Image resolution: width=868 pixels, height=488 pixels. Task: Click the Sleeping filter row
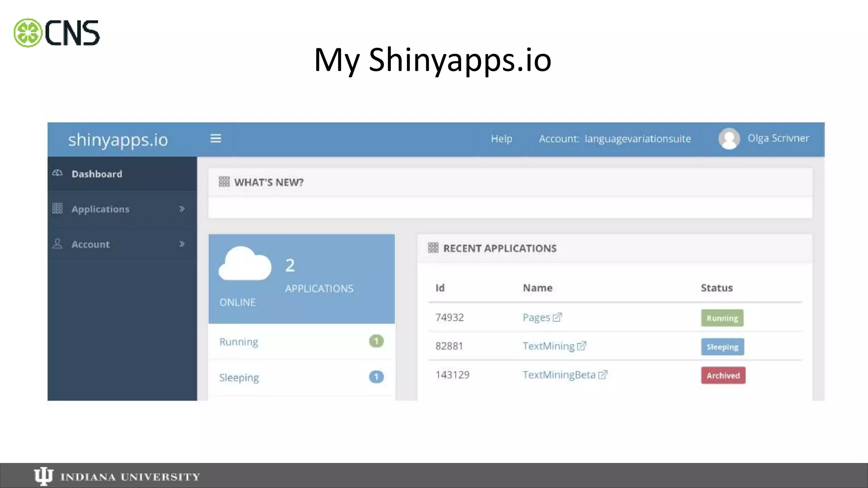point(302,377)
